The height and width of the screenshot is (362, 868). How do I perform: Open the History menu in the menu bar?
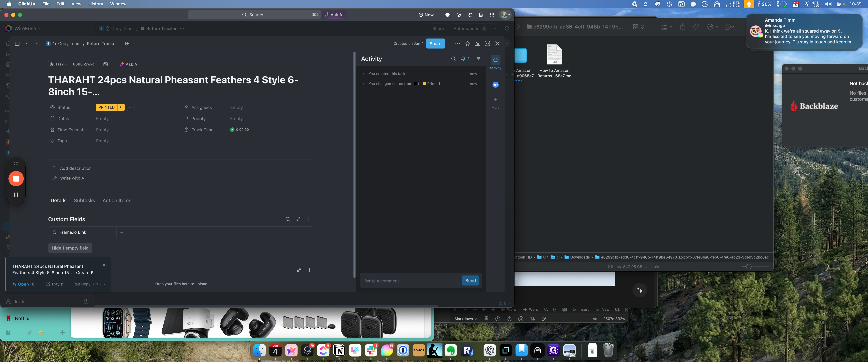tap(96, 4)
